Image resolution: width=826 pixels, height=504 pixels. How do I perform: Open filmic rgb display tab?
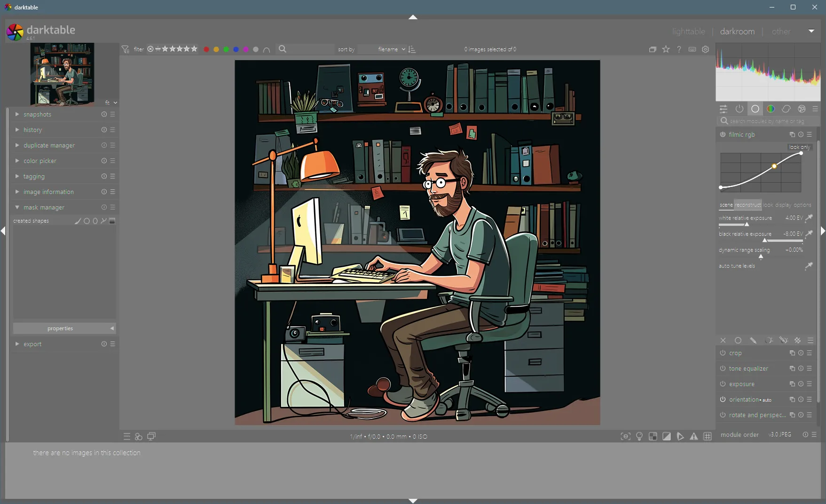[783, 205]
